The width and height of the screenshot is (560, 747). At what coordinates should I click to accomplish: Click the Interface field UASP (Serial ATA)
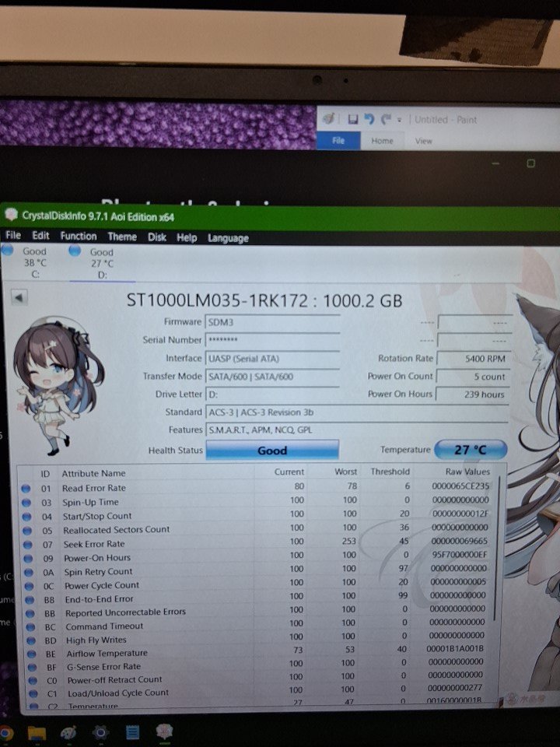272,359
